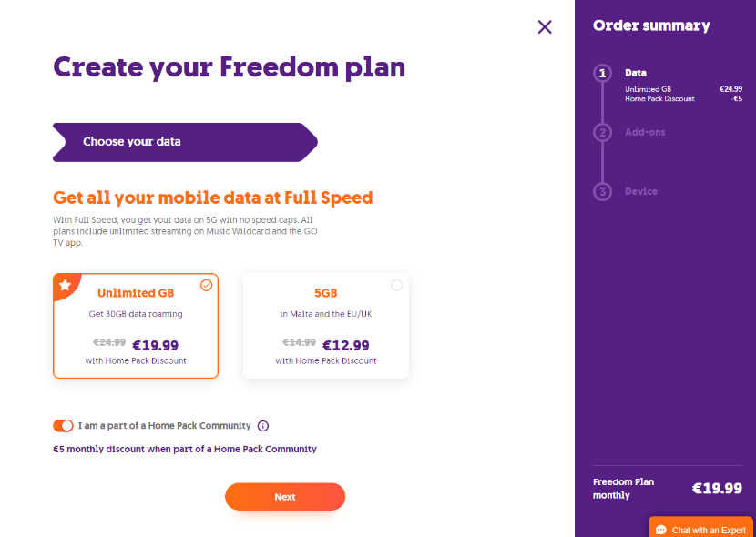The height and width of the screenshot is (537, 756).
Task: Click the info icon beside Home Pack Community
Action: pyautogui.click(x=262, y=426)
